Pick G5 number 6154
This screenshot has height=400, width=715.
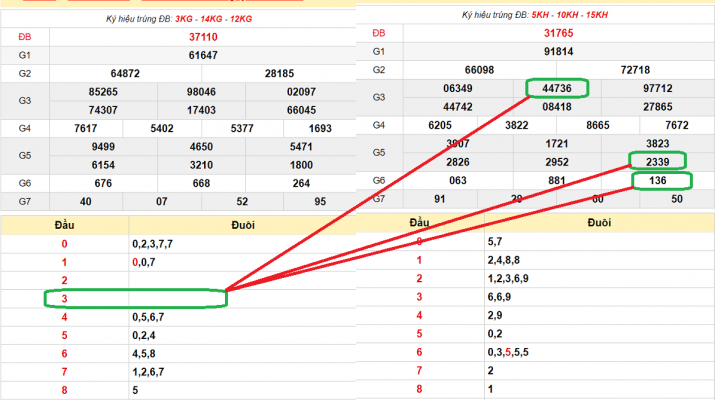pyautogui.click(x=103, y=165)
